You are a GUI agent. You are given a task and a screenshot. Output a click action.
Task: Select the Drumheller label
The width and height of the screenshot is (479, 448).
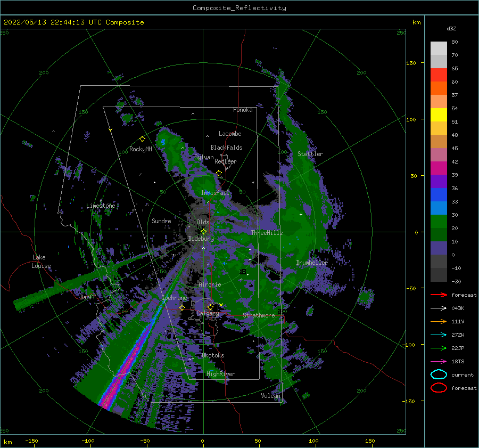tap(312, 263)
